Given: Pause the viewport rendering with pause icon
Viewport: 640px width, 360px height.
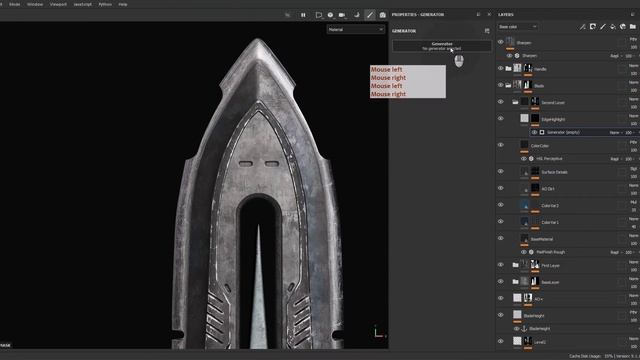Looking at the screenshot, I should (303, 15).
